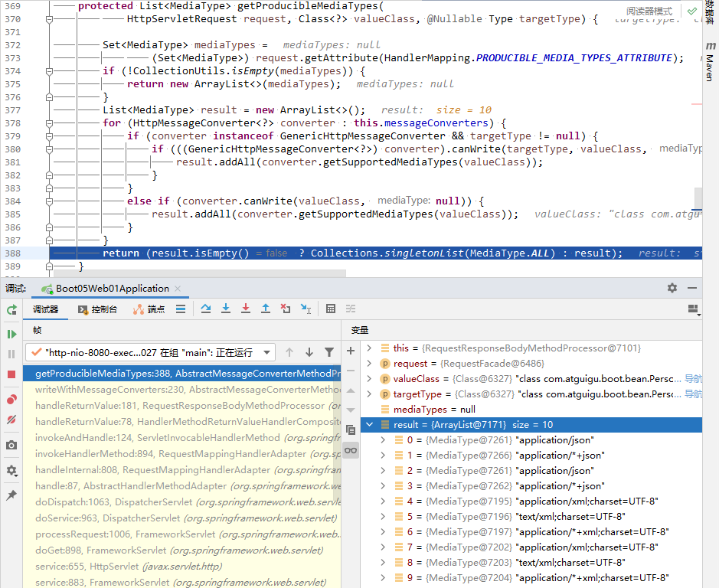Click the Trace Current Stream Chain icon

(x=351, y=309)
